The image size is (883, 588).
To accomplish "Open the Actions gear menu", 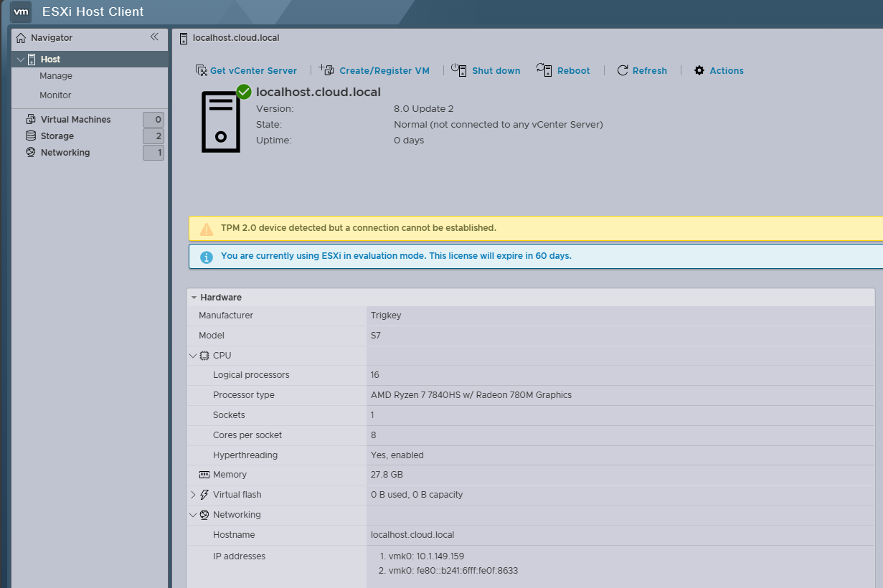I will (699, 70).
